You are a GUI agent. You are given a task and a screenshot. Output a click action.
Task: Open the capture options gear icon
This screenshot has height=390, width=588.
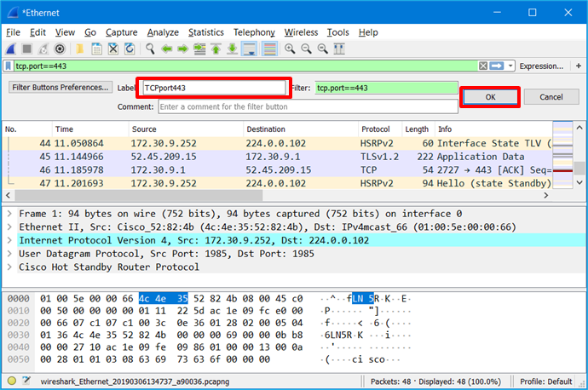60,49
